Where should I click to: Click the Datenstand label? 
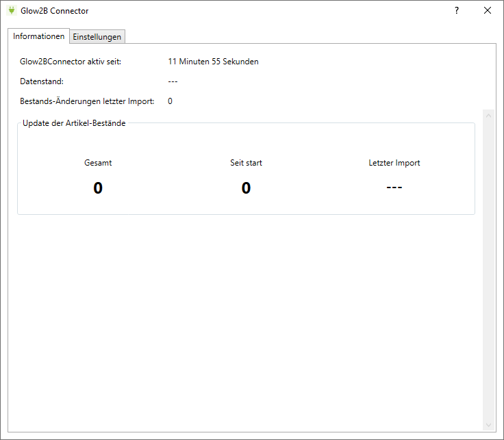tap(42, 81)
